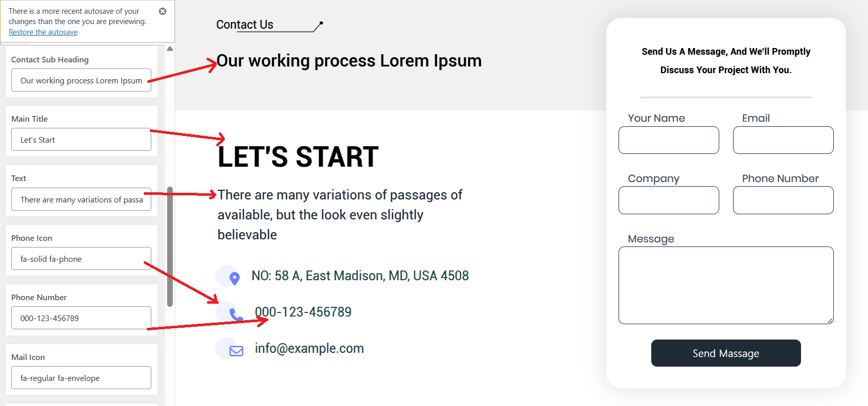Grab the message textarea resize handle
Viewport: 868px width, 406px height.
coord(830,321)
